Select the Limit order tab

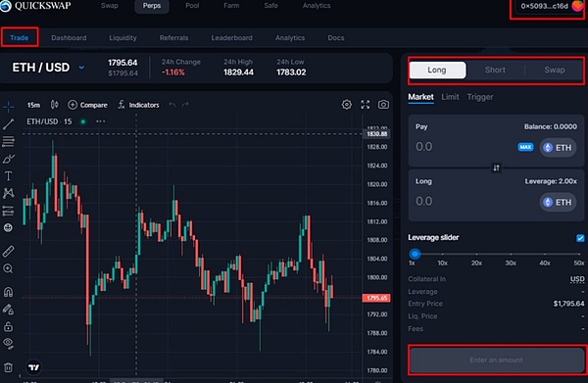coord(450,97)
